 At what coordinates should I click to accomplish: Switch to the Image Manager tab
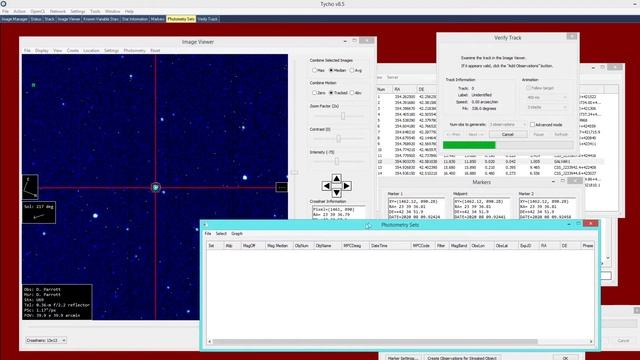tap(15, 19)
